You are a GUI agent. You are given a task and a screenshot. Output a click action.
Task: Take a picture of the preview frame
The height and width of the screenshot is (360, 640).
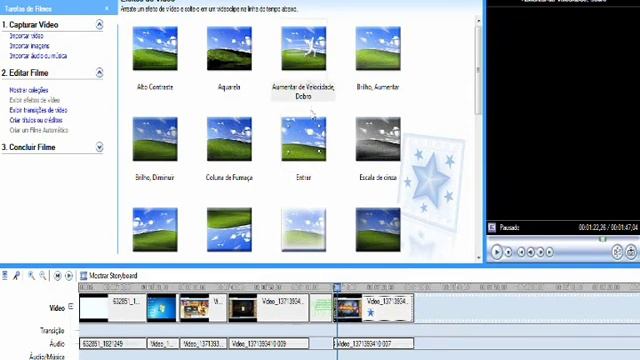tap(631, 252)
